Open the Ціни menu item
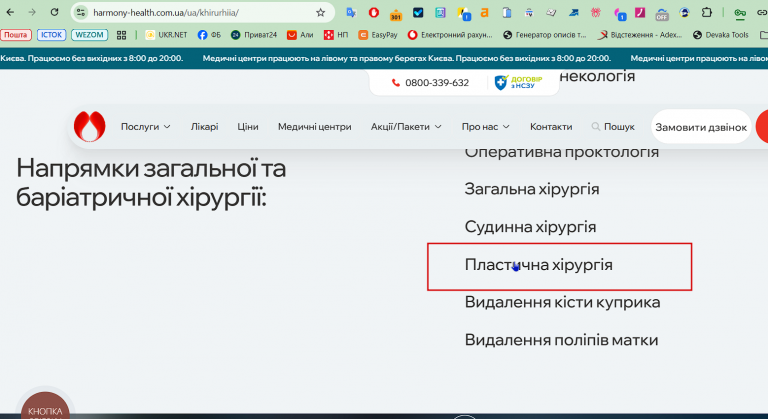Image resolution: width=768 pixels, height=419 pixels. (x=248, y=126)
